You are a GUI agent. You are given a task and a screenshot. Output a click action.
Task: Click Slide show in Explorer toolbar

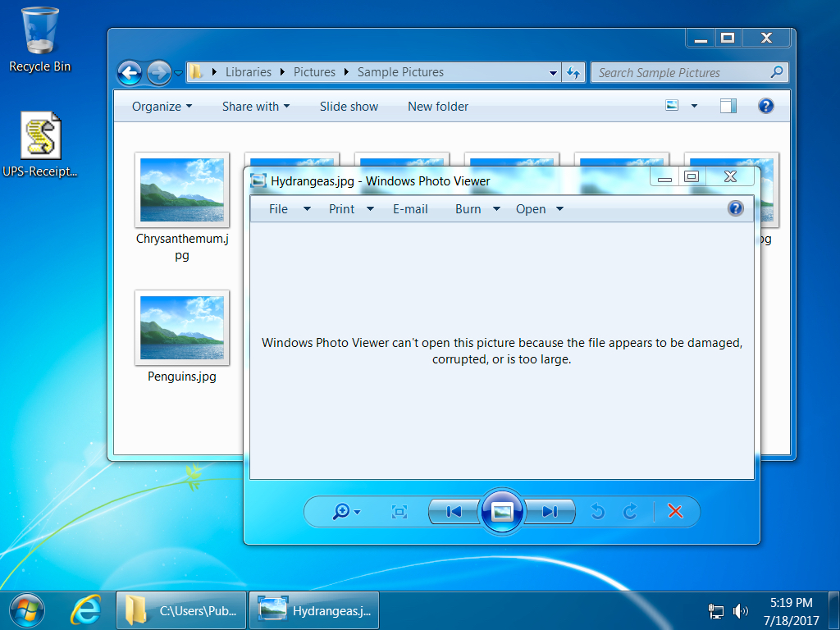[349, 106]
